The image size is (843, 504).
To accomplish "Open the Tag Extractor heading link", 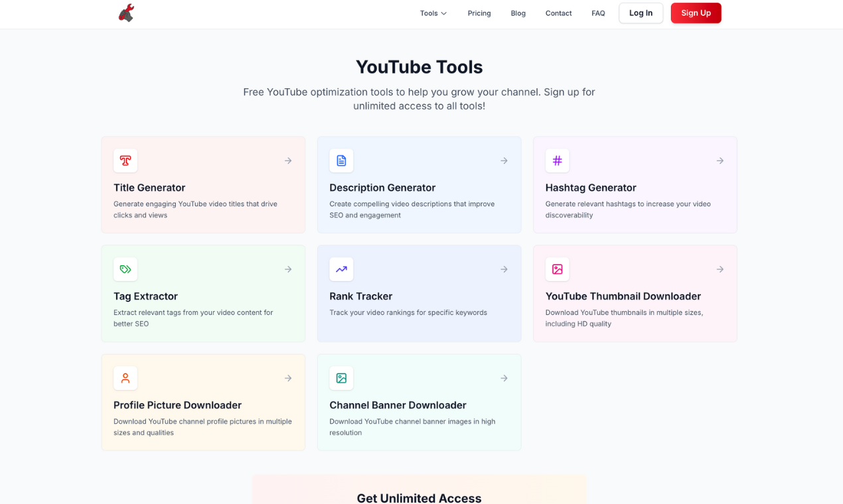I will click(x=145, y=296).
